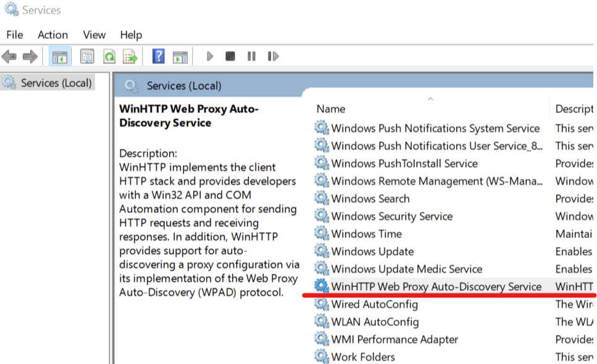Click the Restart Service button
The height and width of the screenshot is (364, 597).
[x=273, y=56]
